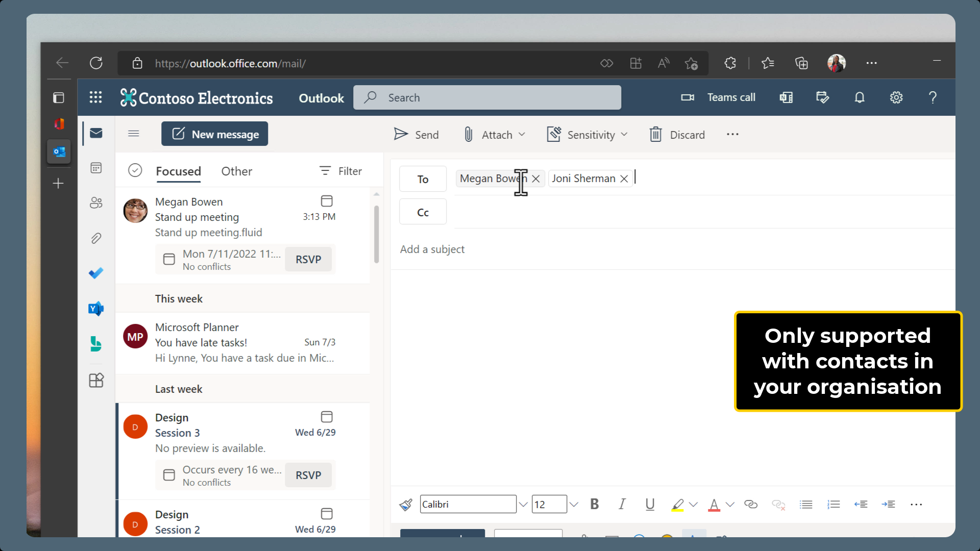Screen dimensions: 980x551
Task: Open the People contacts icon
Action: (x=96, y=203)
